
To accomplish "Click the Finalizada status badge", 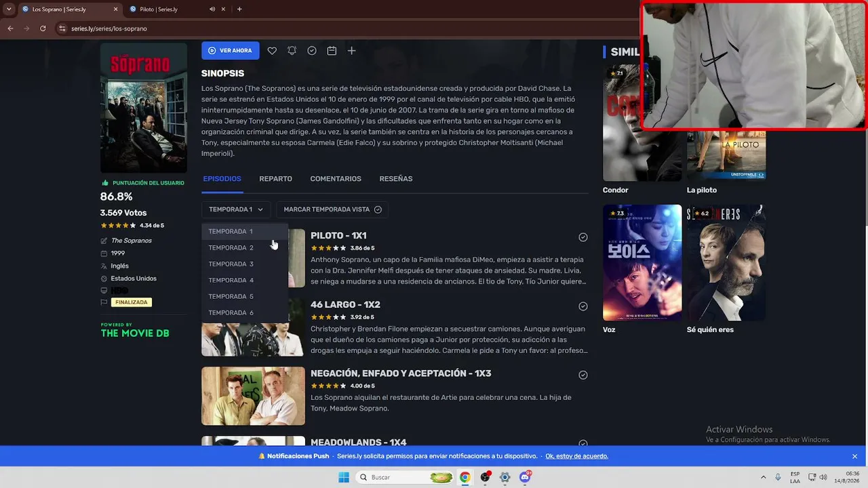I will pyautogui.click(x=132, y=302).
